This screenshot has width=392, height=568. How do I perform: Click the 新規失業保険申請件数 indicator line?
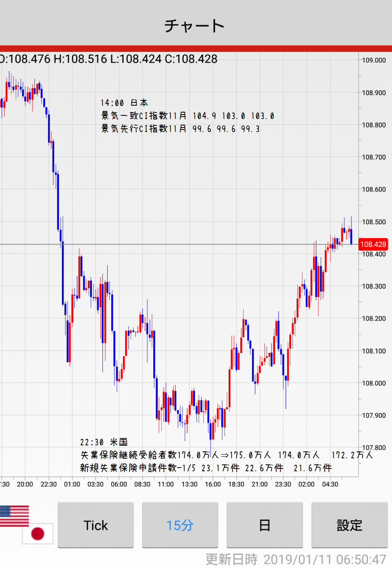pyautogui.click(x=206, y=468)
